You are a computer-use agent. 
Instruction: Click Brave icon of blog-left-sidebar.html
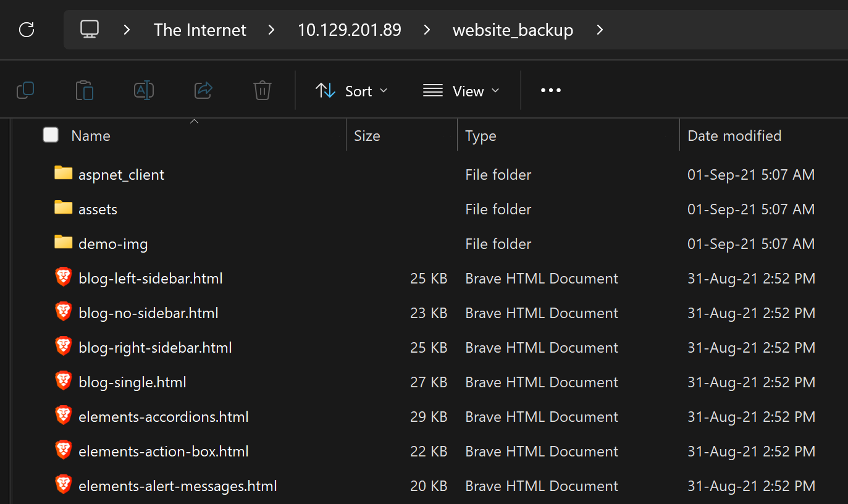tap(63, 277)
